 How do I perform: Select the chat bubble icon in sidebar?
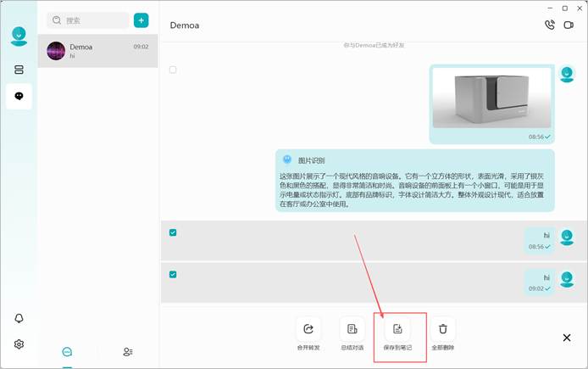click(x=19, y=96)
